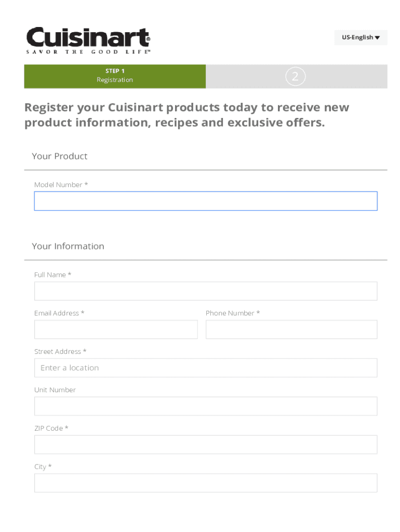Select the gray step 2 progress tab
The height and width of the screenshot is (532, 400).
coord(343,77)
